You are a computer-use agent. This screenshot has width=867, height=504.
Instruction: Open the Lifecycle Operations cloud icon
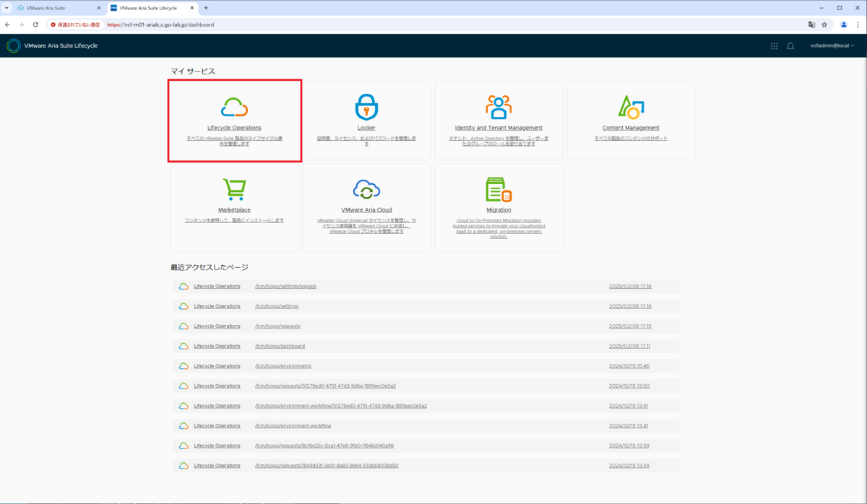coord(234,108)
